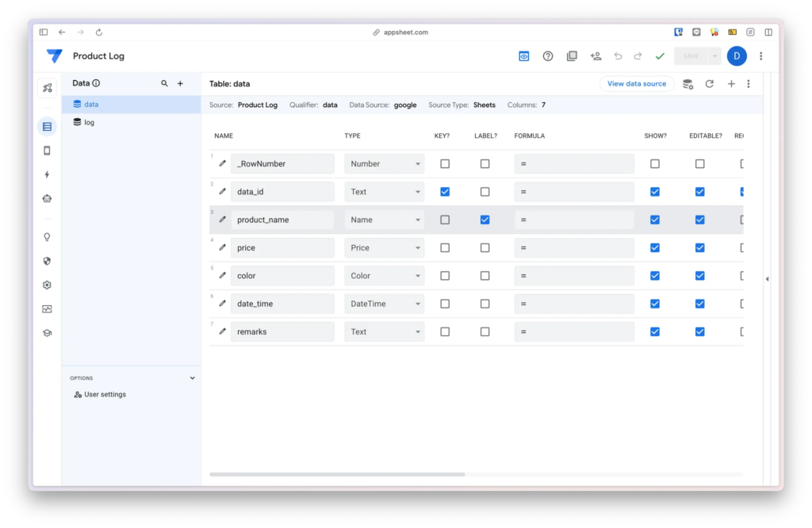This screenshot has width=812, height=528.
Task: Click the add user share icon
Action: pyautogui.click(x=596, y=56)
